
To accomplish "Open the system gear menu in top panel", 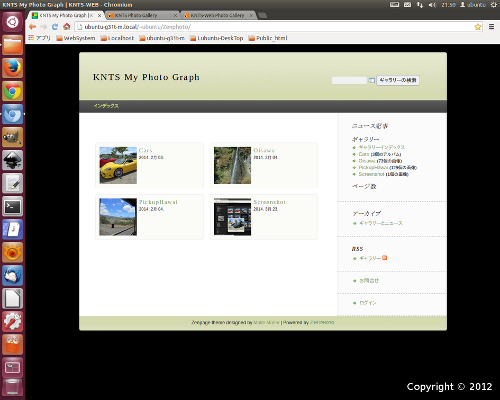I will [x=493, y=5].
